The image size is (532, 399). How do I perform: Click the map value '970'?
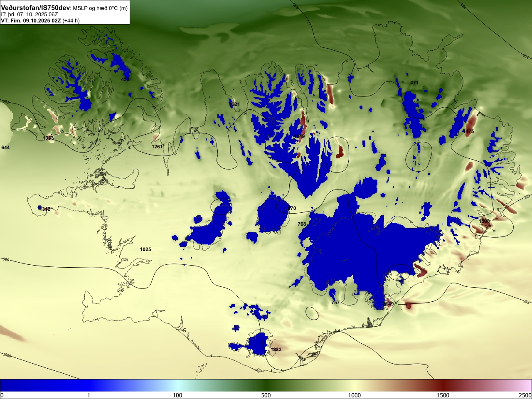pyautogui.click(x=292, y=208)
